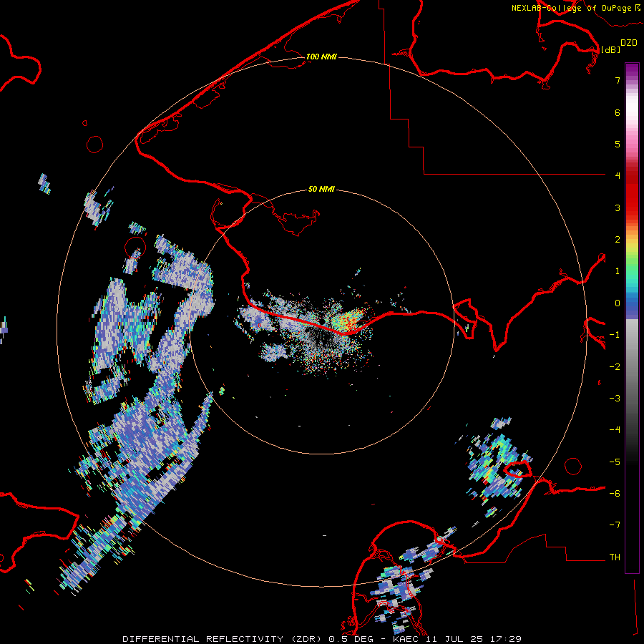Click the KAEC radar site identifier

coord(406,639)
